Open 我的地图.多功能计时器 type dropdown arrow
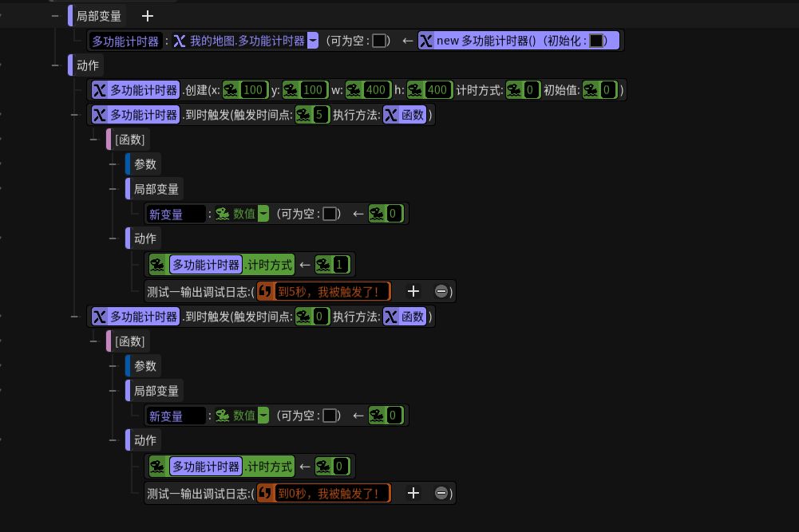 313,41
